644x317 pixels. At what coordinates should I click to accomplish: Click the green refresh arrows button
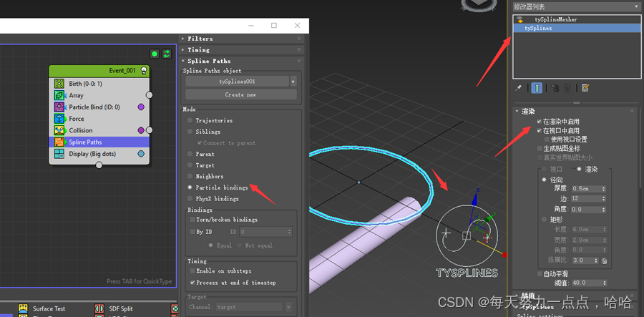point(166,54)
